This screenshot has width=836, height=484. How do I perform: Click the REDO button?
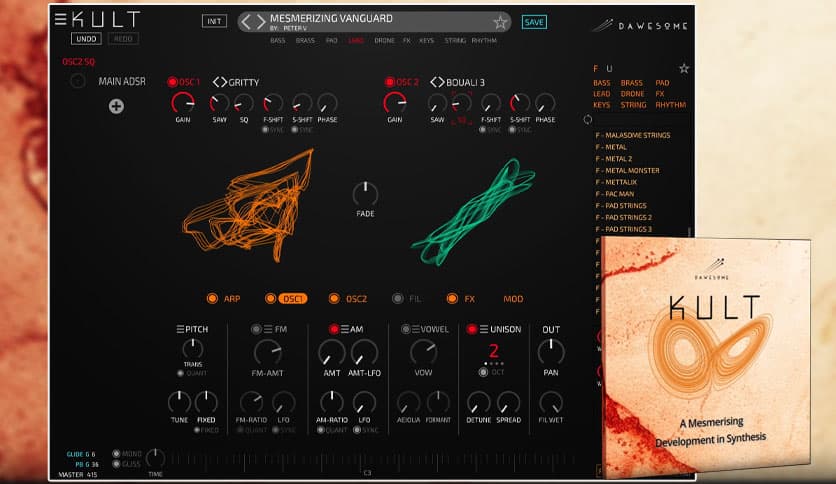(123, 38)
